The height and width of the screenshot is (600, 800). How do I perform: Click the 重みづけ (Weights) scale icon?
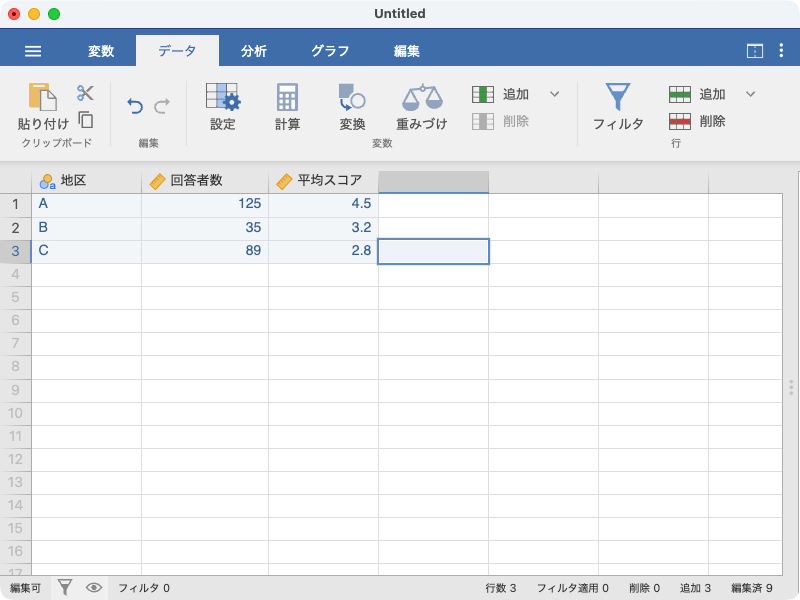click(421, 106)
